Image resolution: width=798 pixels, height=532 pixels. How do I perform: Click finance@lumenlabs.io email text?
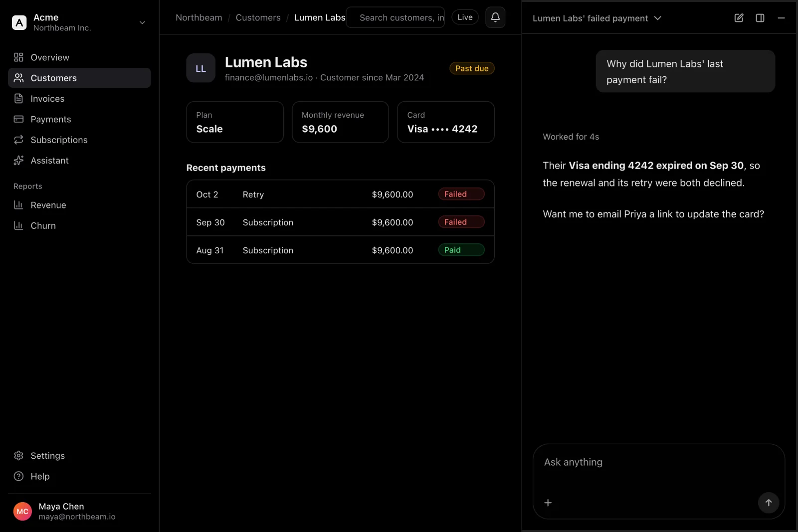click(x=269, y=78)
